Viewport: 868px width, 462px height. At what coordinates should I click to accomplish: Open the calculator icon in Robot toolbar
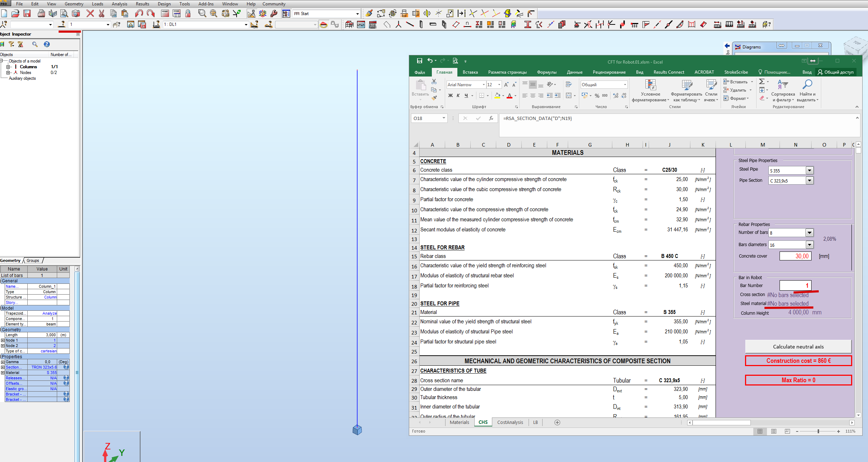click(165, 13)
